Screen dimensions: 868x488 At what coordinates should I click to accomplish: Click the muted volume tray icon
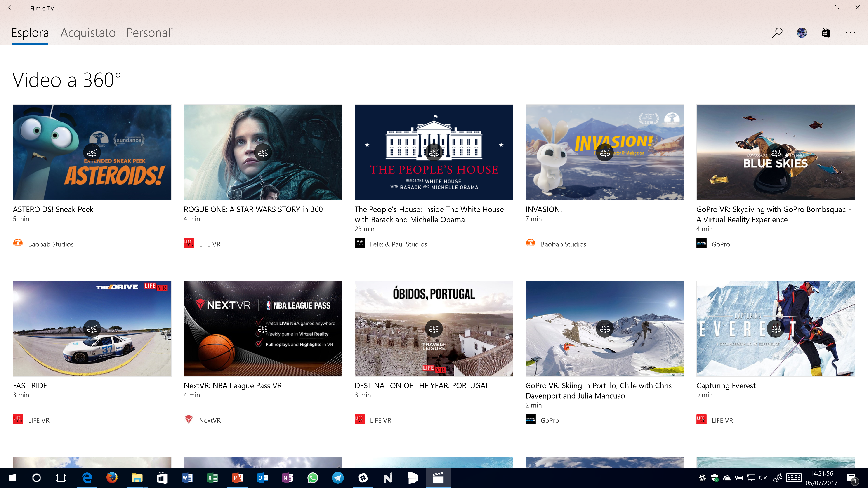(763, 478)
